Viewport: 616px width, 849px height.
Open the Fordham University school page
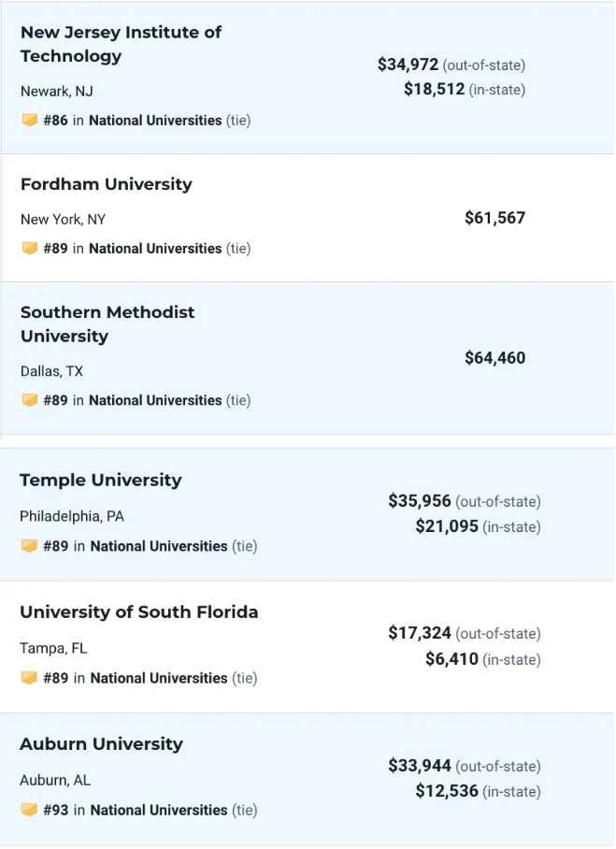click(106, 184)
